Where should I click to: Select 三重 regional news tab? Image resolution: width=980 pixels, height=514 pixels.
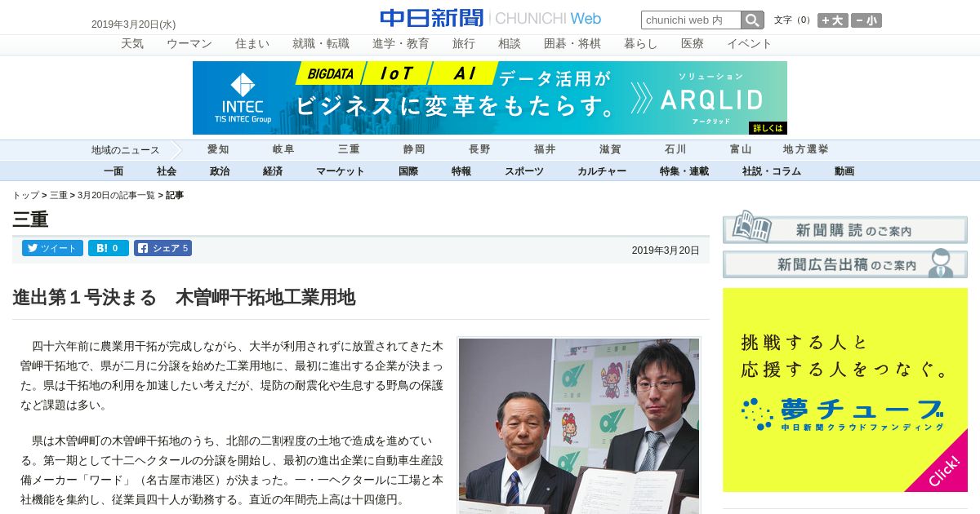click(x=349, y=149)
